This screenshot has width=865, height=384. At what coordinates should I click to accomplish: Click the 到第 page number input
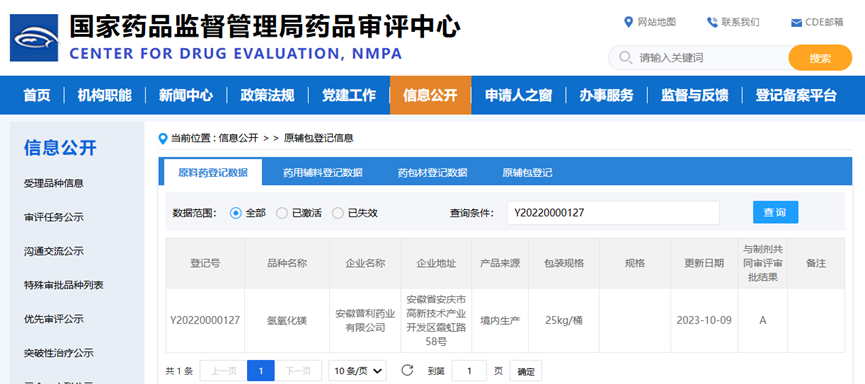point(469,371)
